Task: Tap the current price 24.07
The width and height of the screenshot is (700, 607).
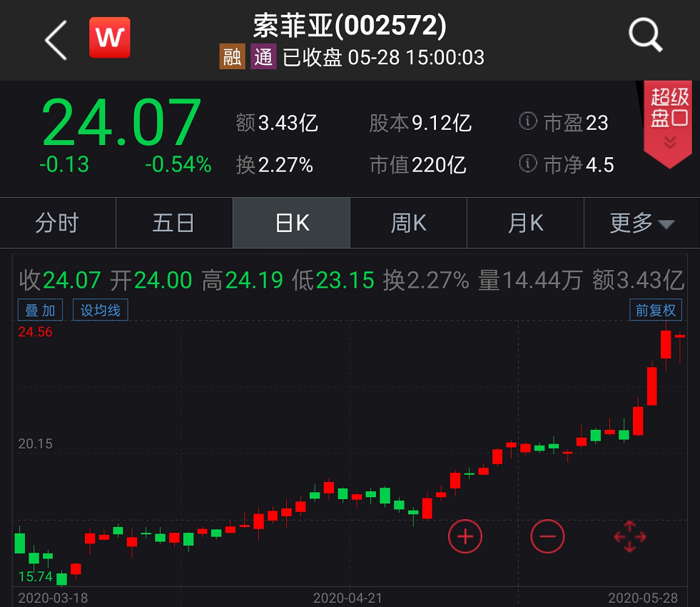Action: [x=121, y=123]
